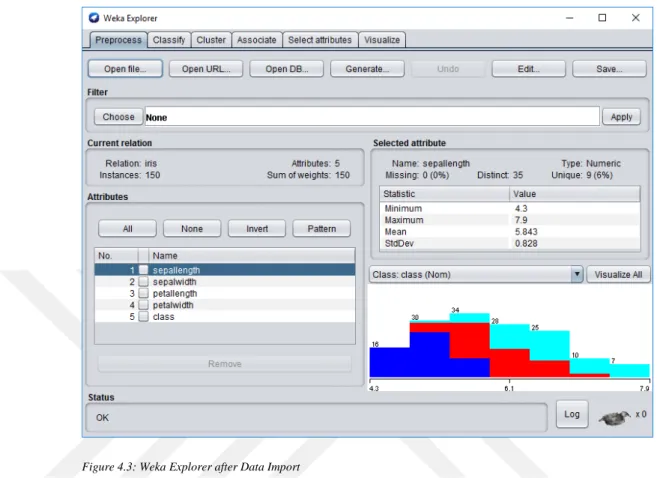Click the Name column header in attributes
Screen dimensions: 657x478
point(251,256)
